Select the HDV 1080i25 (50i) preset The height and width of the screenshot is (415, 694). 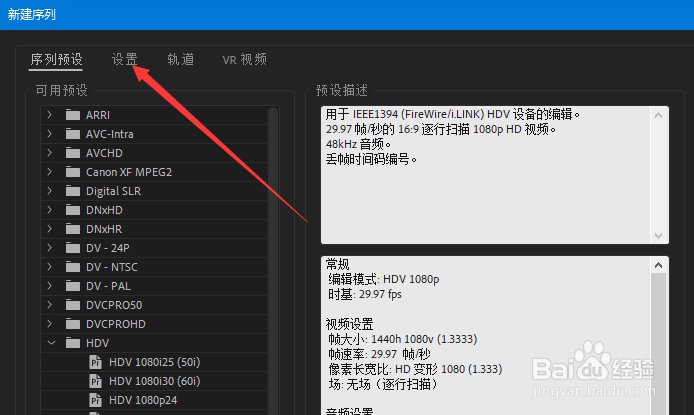pos(154,362)
